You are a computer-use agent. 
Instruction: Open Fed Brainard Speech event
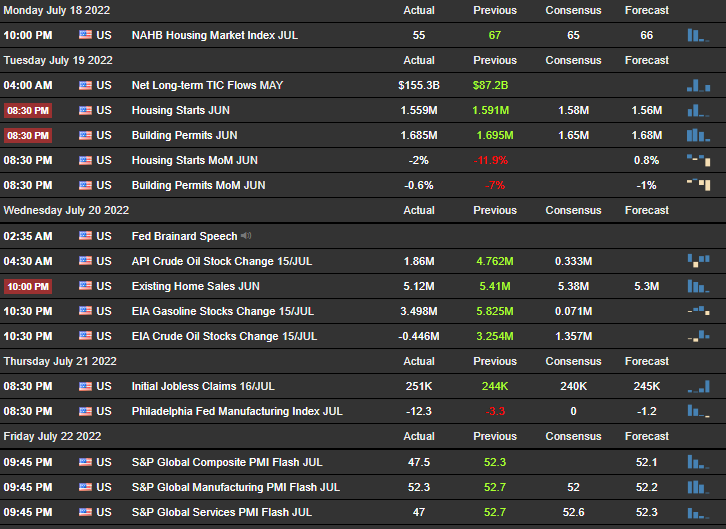point(184,236)
